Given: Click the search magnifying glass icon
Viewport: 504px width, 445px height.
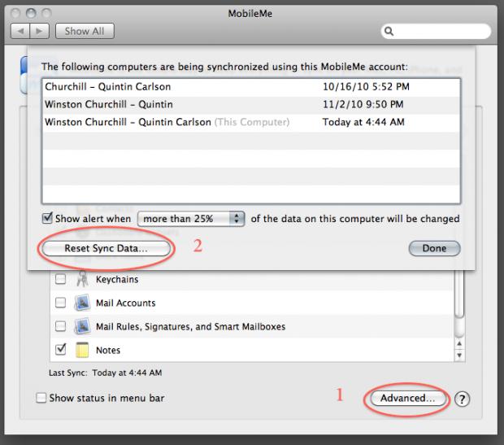Looking at the screenshot, I should tap(389, 32).
